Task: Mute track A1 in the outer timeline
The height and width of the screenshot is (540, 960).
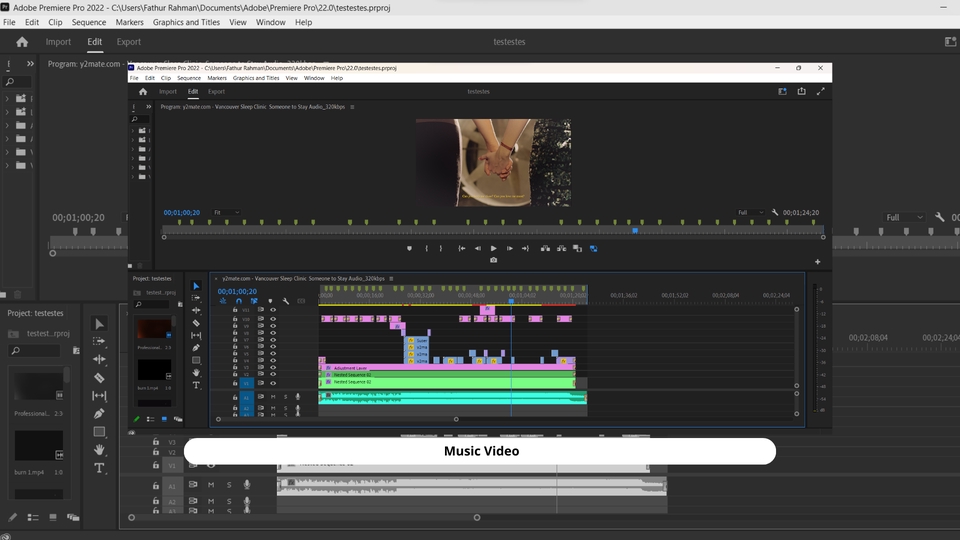Action: (x=210, y=485)
